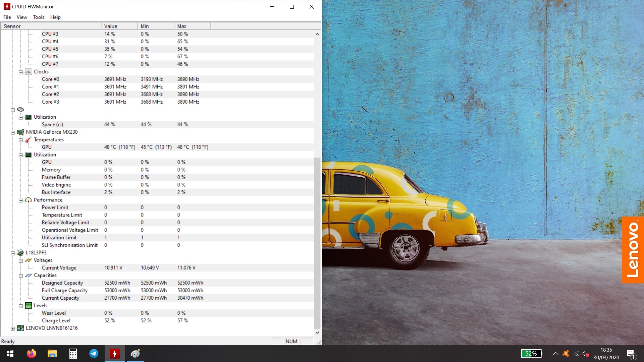Click the Max column header
The height and width of the screenshot is (362, 644).
pyautogui.click(x=193, y=26)
